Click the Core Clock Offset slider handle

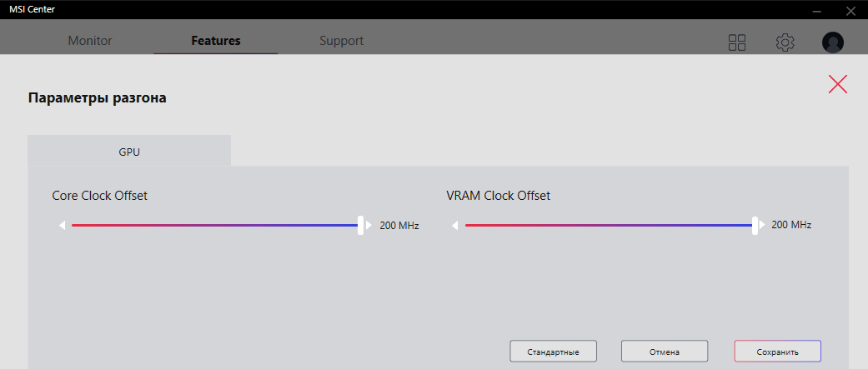pos(361,226)
